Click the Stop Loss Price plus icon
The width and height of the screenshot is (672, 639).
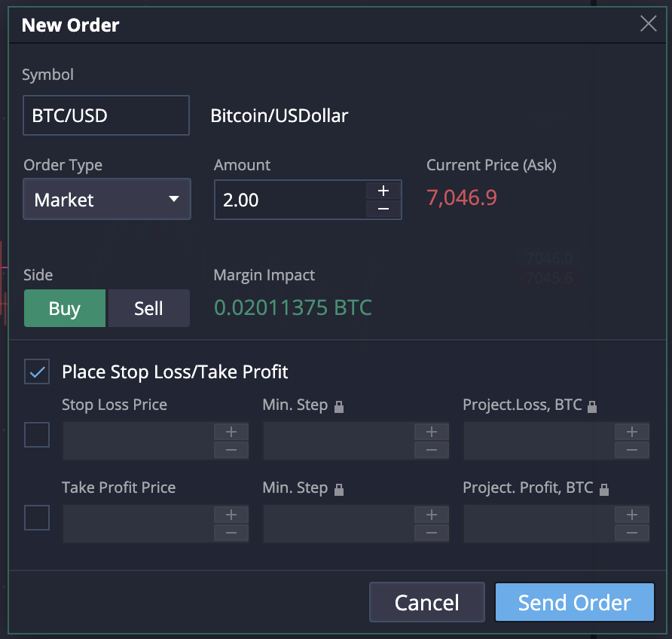[x=231, y=432]
